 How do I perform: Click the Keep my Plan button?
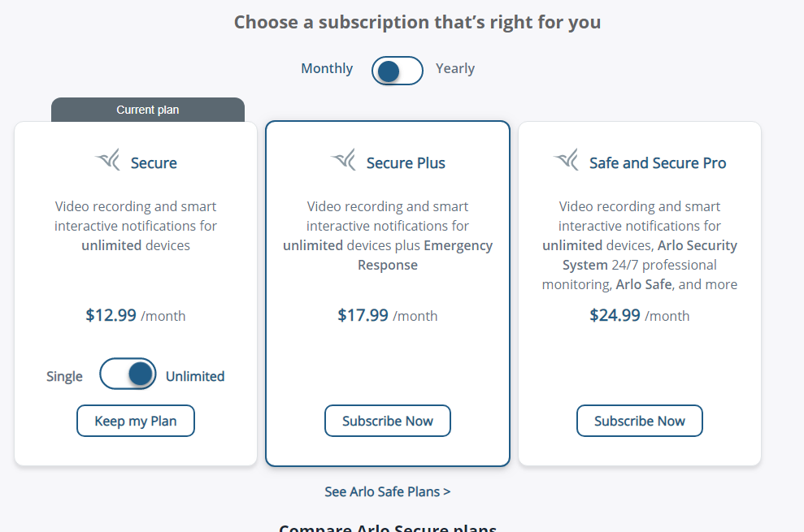[136, 421]
